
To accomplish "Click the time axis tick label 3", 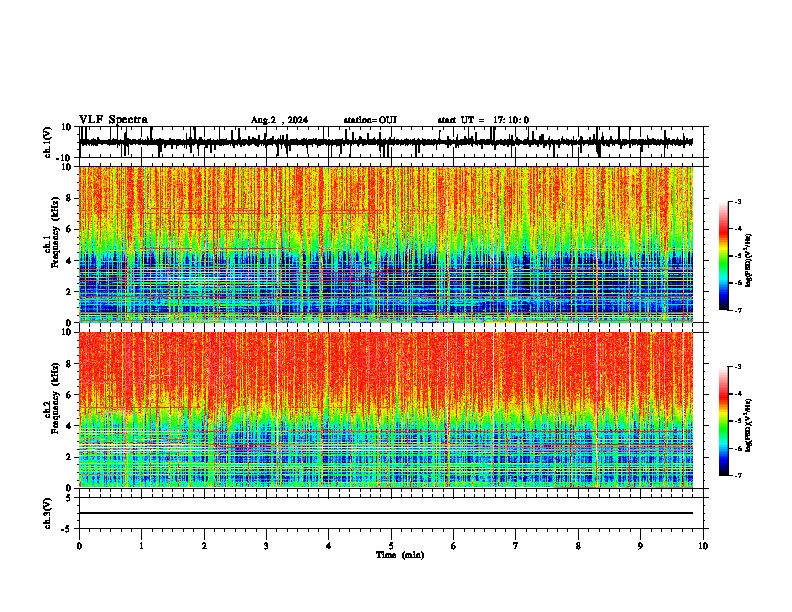I will pyautogui.click(x=266, y=546).
